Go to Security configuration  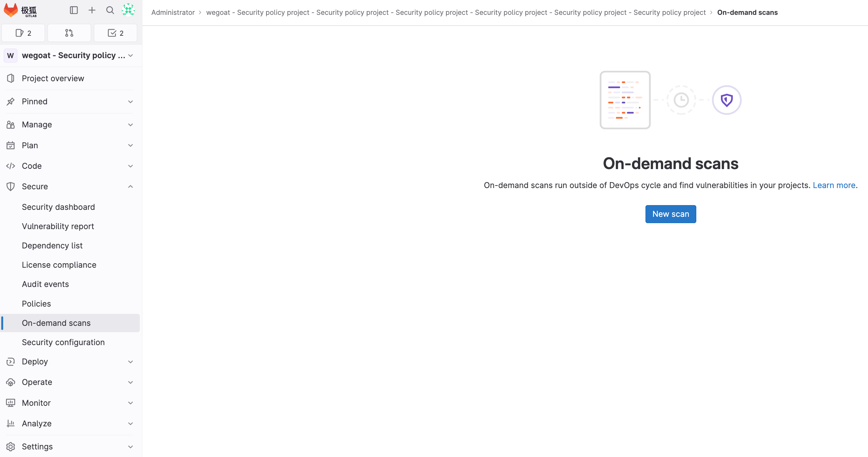pyautogui.click(x=63, y=342)
